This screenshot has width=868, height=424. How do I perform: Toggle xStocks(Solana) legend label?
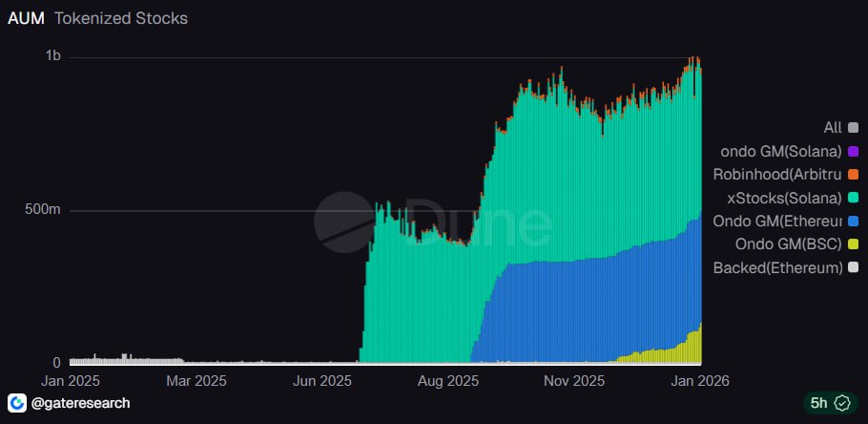coord(784,198)
